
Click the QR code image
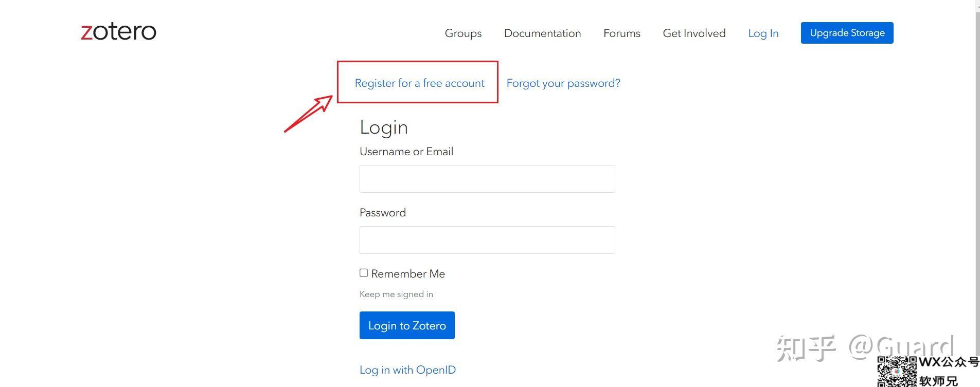[897, 372]
